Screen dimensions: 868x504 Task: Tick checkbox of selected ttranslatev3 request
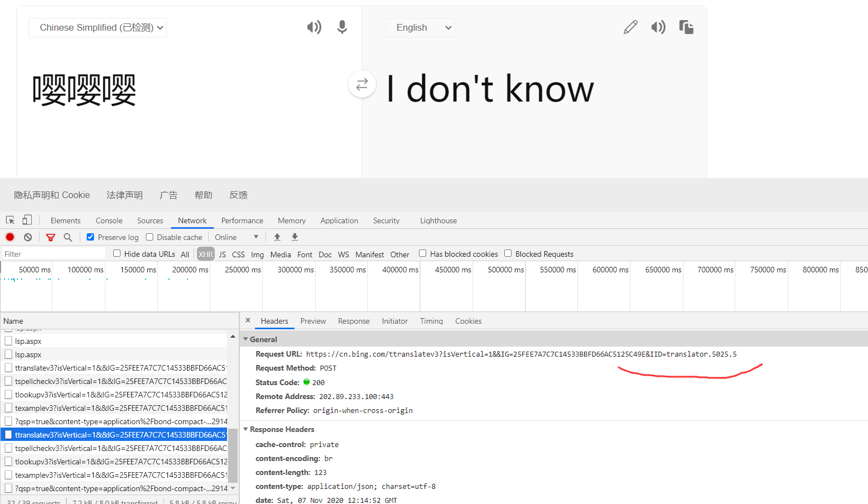coord(8,435)
